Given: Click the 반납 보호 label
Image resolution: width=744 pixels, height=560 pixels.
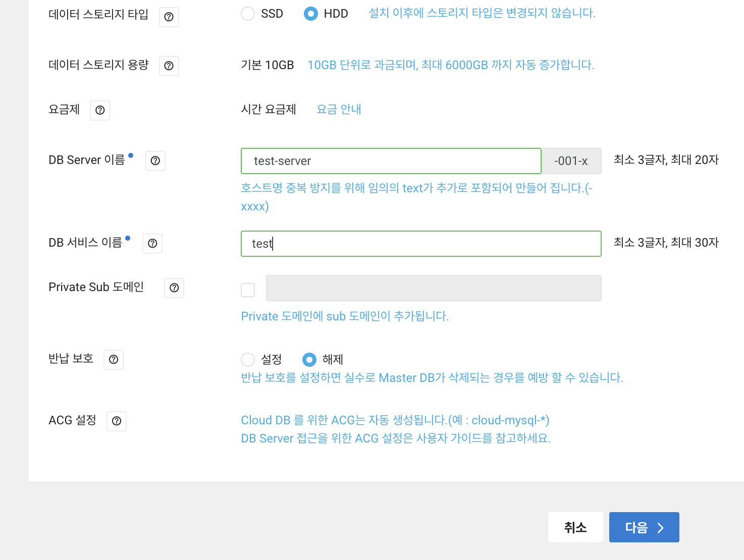Looking at the screenshot, I should click(71, 359).
